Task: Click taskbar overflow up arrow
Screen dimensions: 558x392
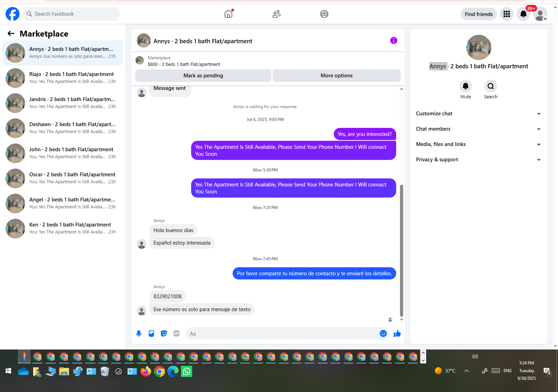Action: coord(423,353)
